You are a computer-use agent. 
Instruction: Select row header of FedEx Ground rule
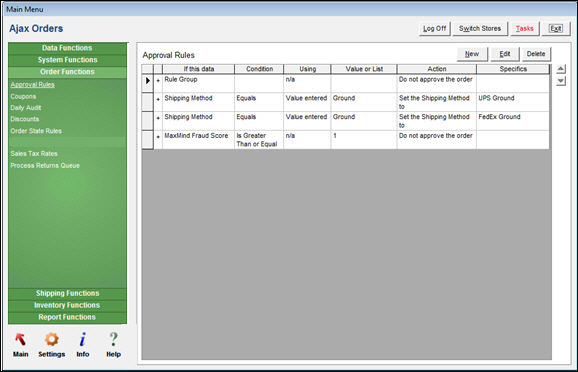[148, 121]
